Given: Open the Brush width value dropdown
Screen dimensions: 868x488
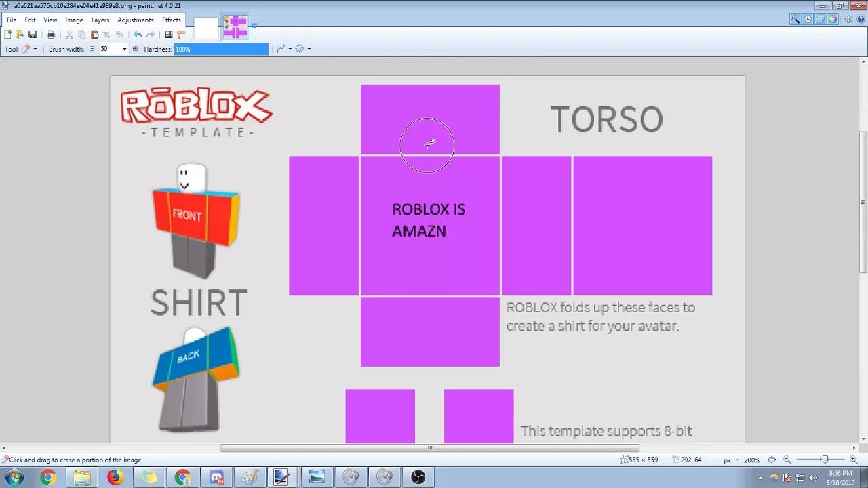Looking at the screenshot, I should point(124,49).
